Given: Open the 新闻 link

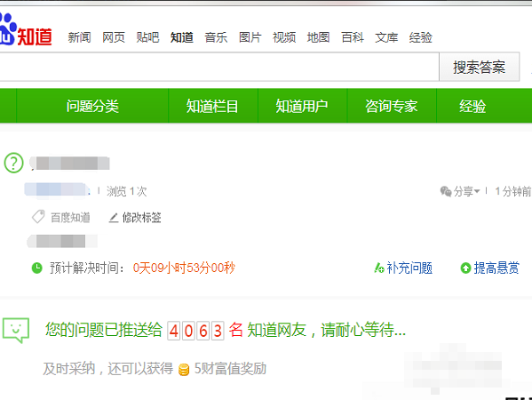Looking at the screenshot, I should click(x=79, y=37).
